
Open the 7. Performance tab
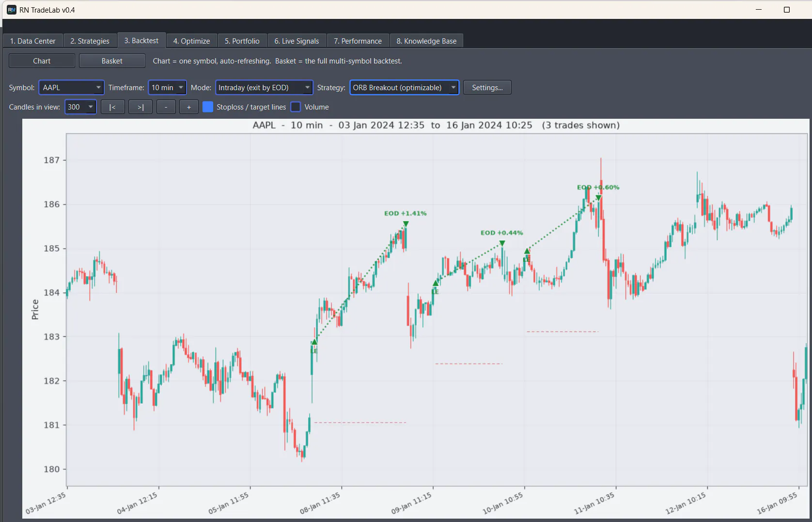click(x=358, y=41)
